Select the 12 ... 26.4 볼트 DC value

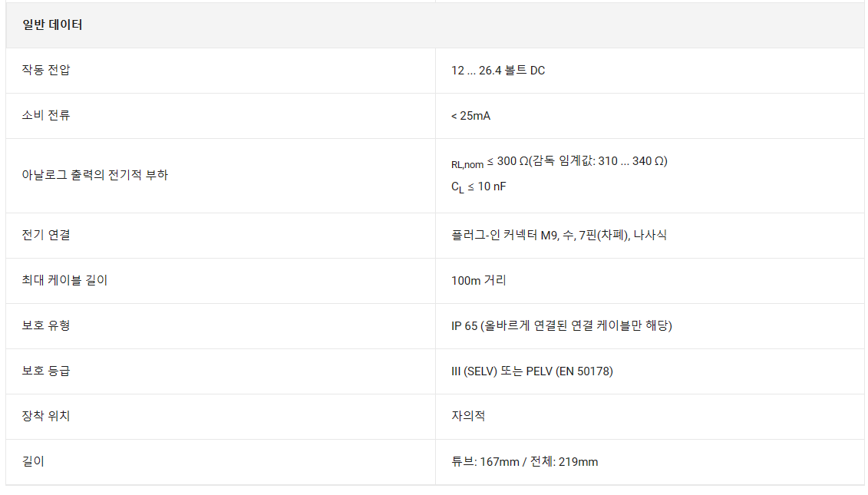click(x=498, y=71)
